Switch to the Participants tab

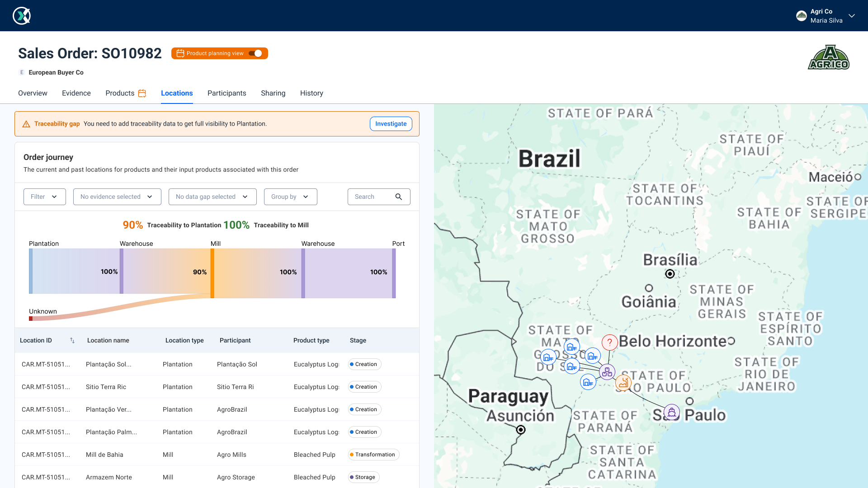pyautogui.click(x=226, y=93)
